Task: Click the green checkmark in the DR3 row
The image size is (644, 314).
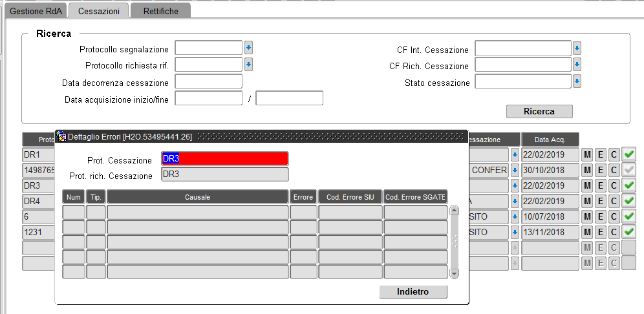Action: point(628,185)
